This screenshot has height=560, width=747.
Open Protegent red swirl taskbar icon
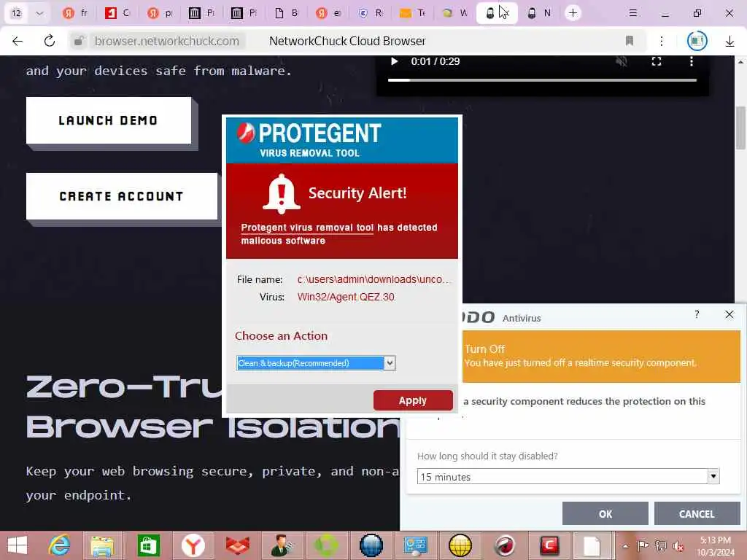pos(505,545)
